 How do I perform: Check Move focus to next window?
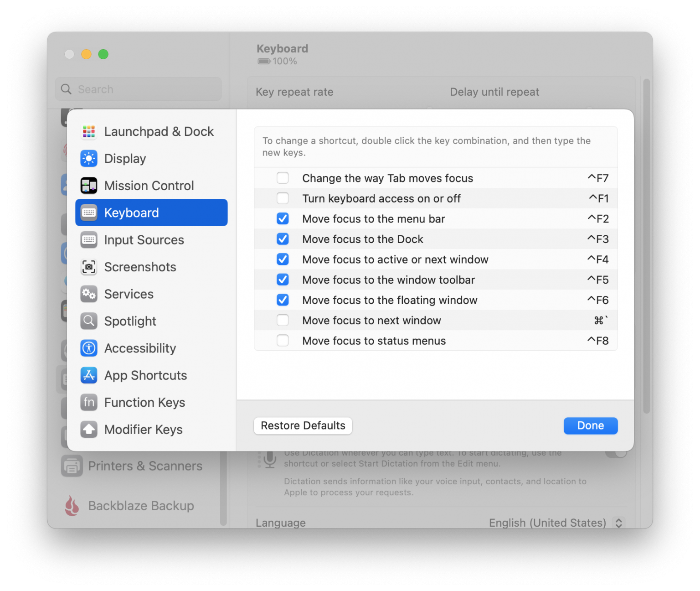283,320
